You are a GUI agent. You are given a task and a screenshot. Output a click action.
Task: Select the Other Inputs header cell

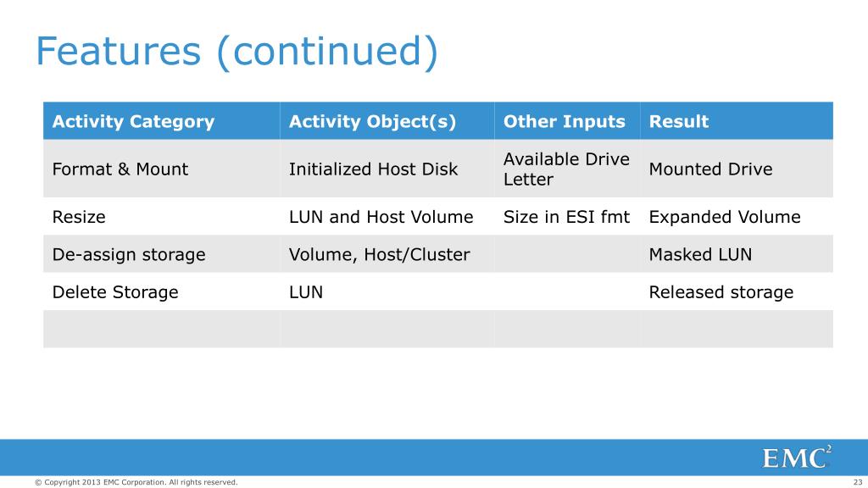[x=567, y=120]
